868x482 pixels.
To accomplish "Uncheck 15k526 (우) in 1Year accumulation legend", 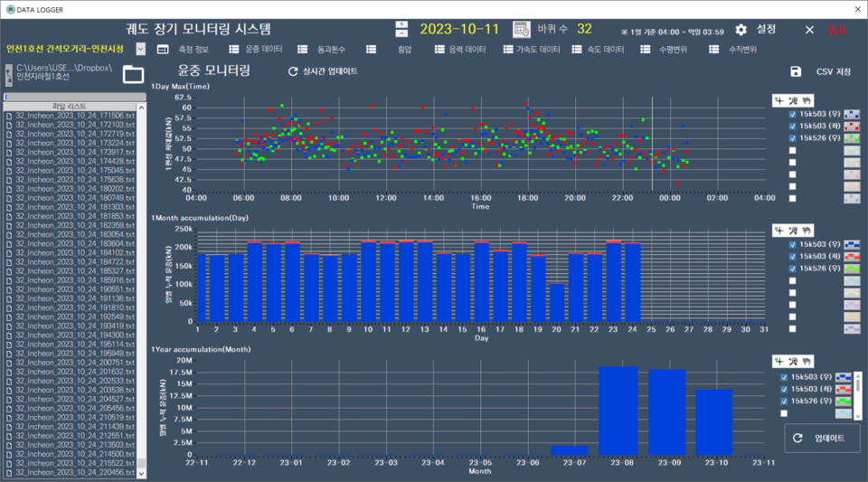I will [784, 402].
